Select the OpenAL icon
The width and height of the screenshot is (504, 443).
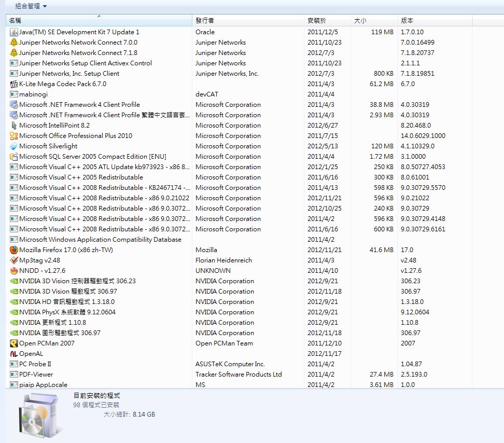14,354
